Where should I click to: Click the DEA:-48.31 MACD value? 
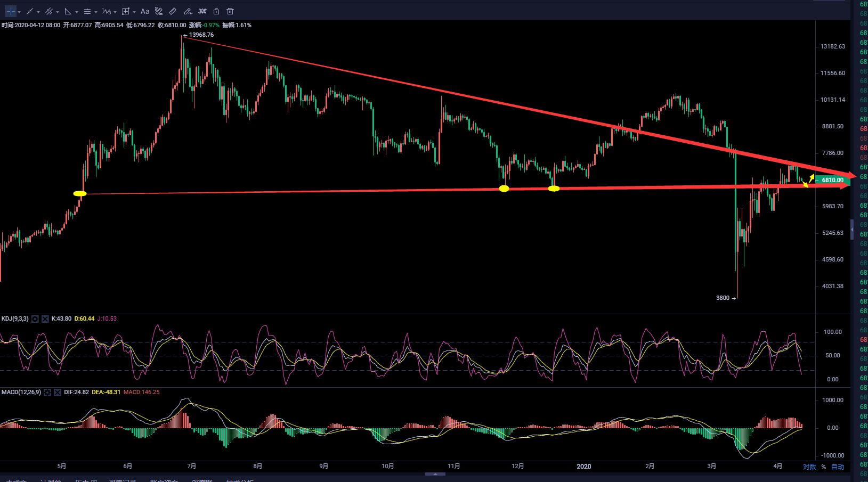click(x=106, y=393)
